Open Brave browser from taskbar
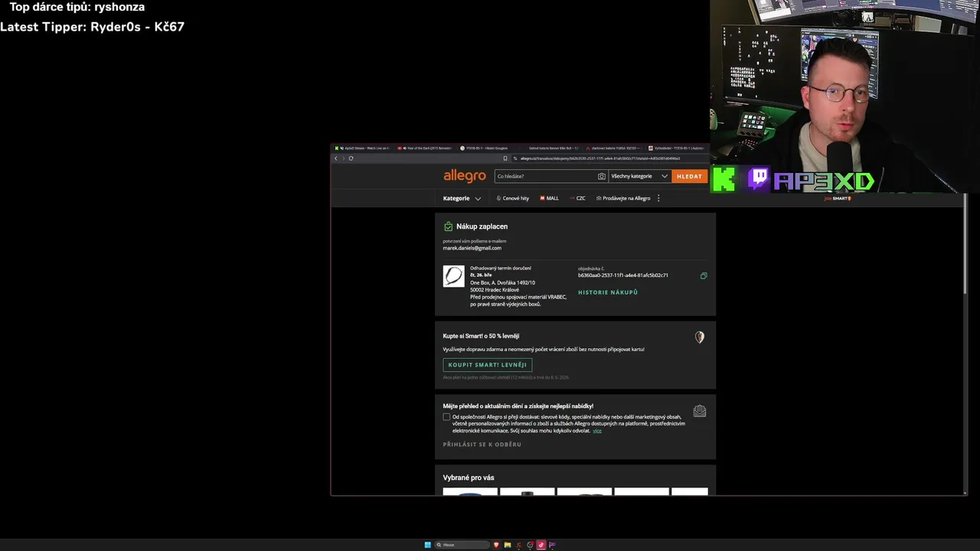 (496, 545)
